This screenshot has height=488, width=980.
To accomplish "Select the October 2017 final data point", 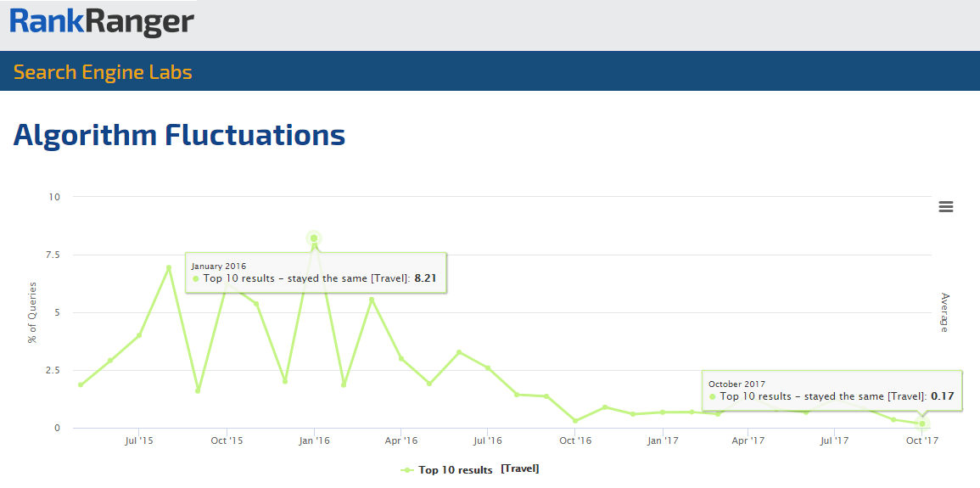I will click(x=922, y=423).
